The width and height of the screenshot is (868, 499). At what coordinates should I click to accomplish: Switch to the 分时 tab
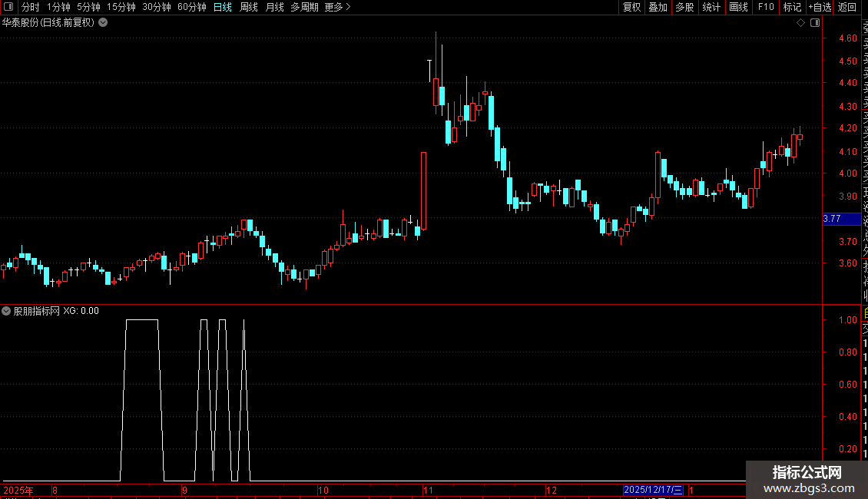pos(31,7)
